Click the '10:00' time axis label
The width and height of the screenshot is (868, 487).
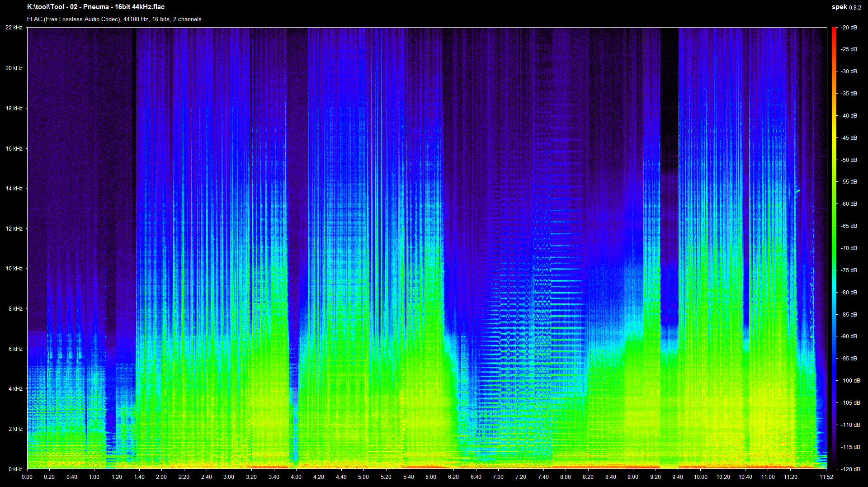click(x=700, y=477)
